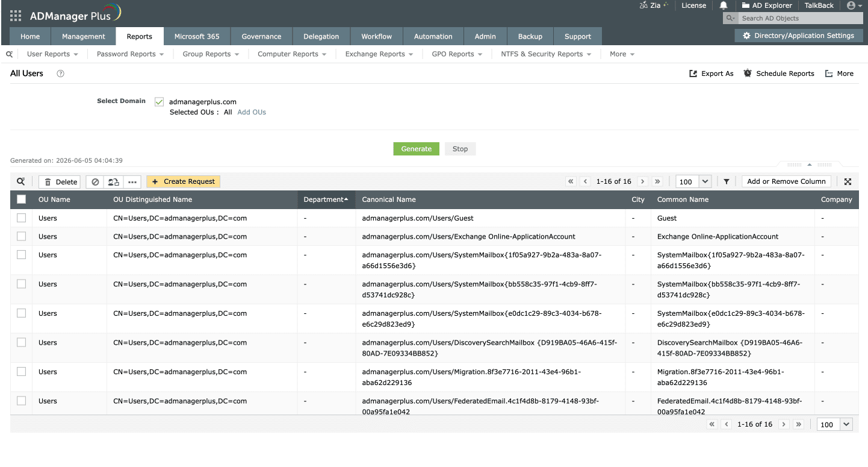868x467 pixels.
Task: Expand Group Reports dropdown
Action: [211, 54]
